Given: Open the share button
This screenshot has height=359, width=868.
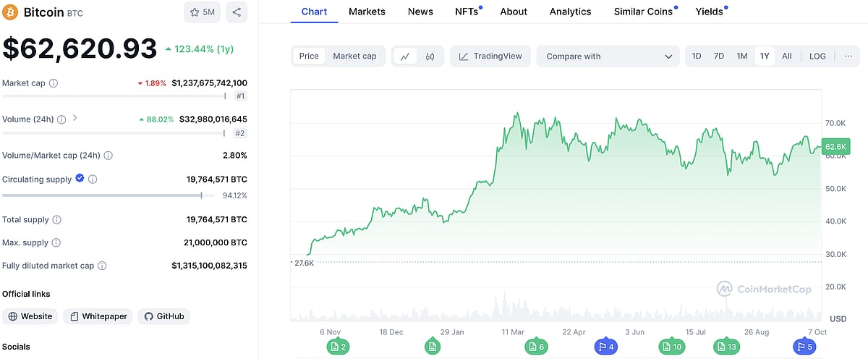Looking at the screenshot, I should (x=237, y=12).
